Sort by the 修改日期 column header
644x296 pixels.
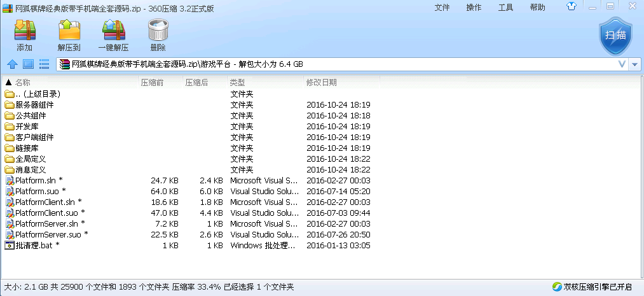pos(322,83)
